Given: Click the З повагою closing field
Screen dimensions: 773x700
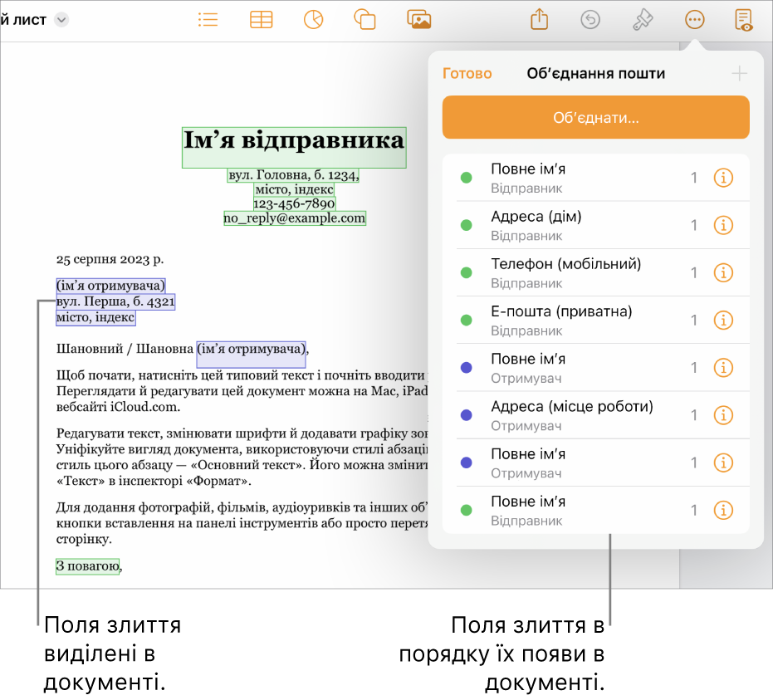Looking at the screenshot, I should pos(88,566).
